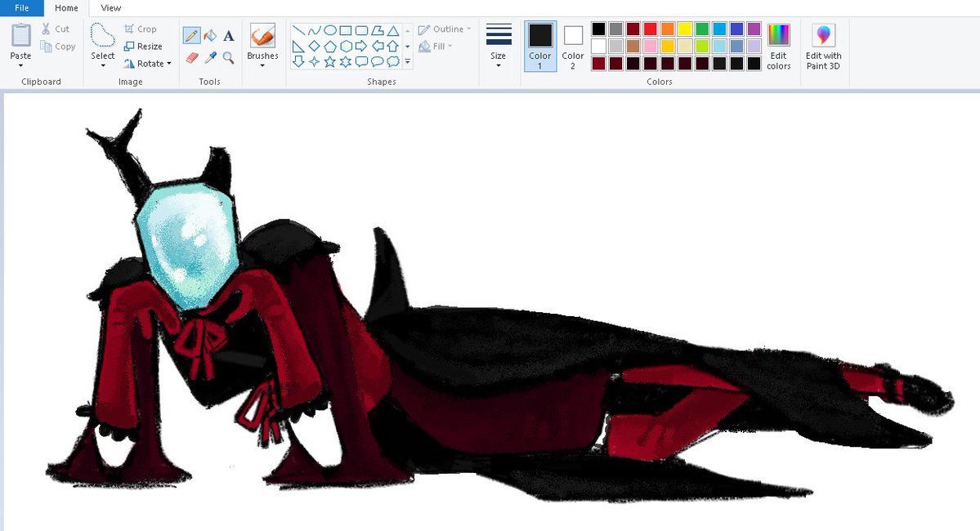
Task: Choose the Left arrow shape
Action: pos(377,46)
